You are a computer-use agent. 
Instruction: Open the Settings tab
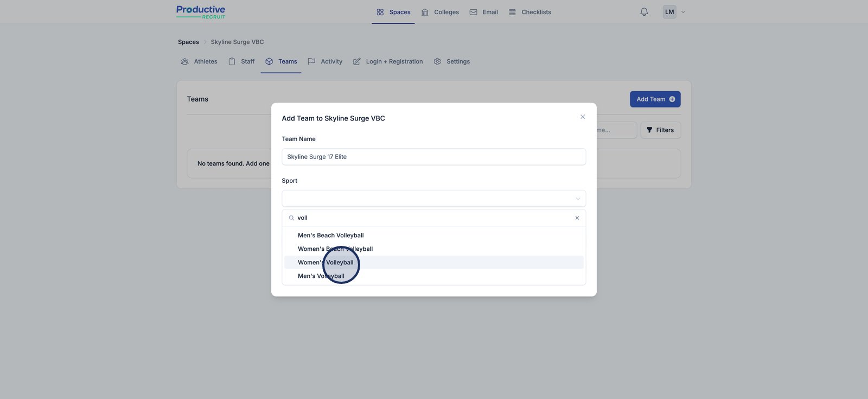click(x=452, y=62)
